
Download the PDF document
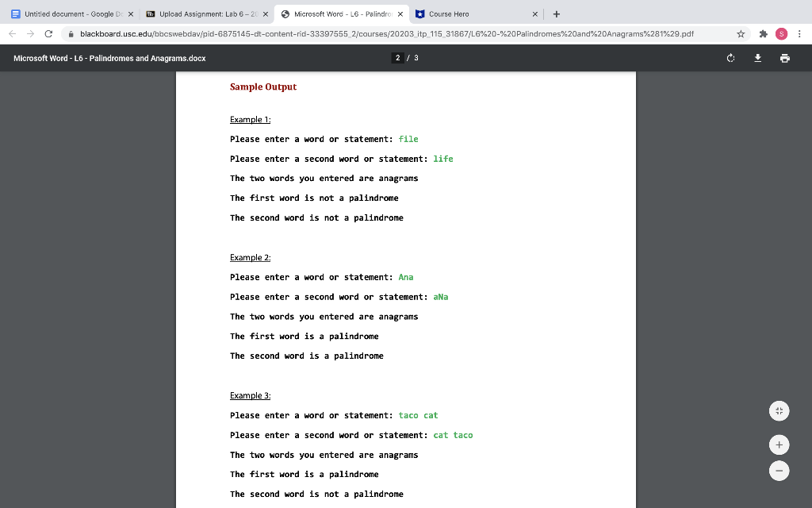[x=757, y=58]
